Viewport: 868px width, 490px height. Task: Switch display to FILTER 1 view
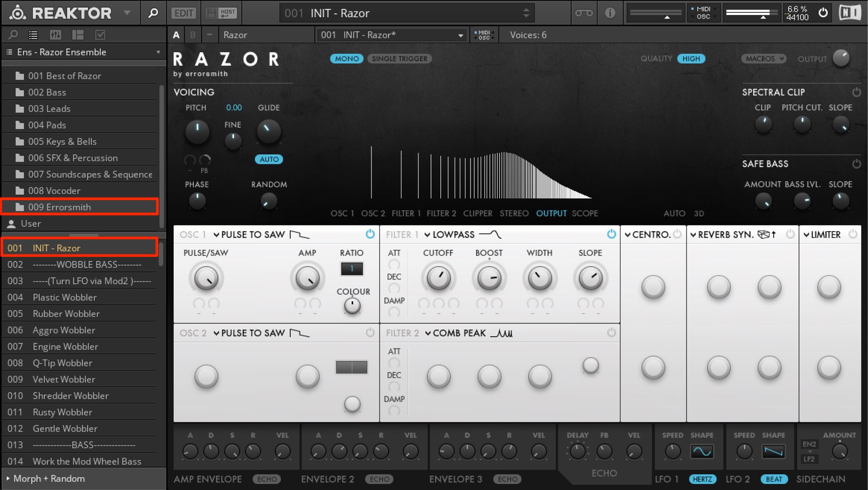point(406,214)
